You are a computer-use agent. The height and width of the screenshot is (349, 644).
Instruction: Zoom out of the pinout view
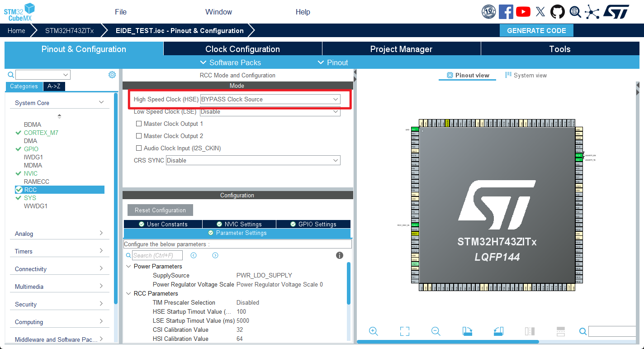pyautogui.click(x=436, y=331)
